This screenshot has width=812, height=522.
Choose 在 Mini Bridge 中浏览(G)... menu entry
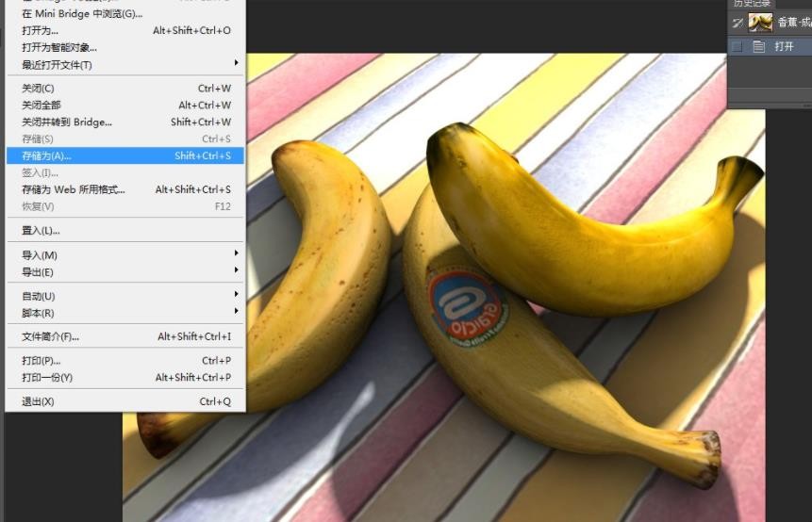coord(124,13)
